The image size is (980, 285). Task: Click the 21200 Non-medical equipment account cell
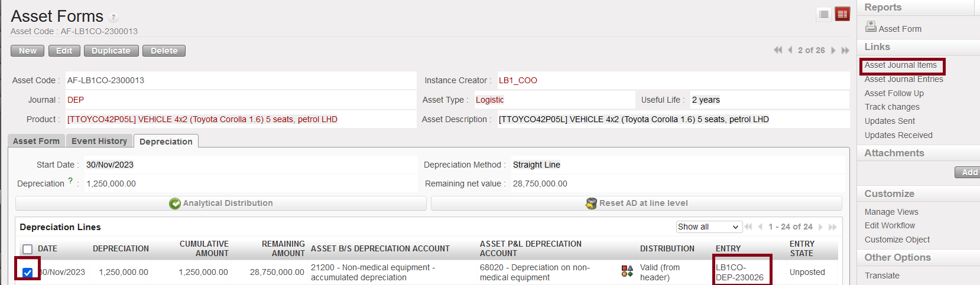[x=373, y=272]
